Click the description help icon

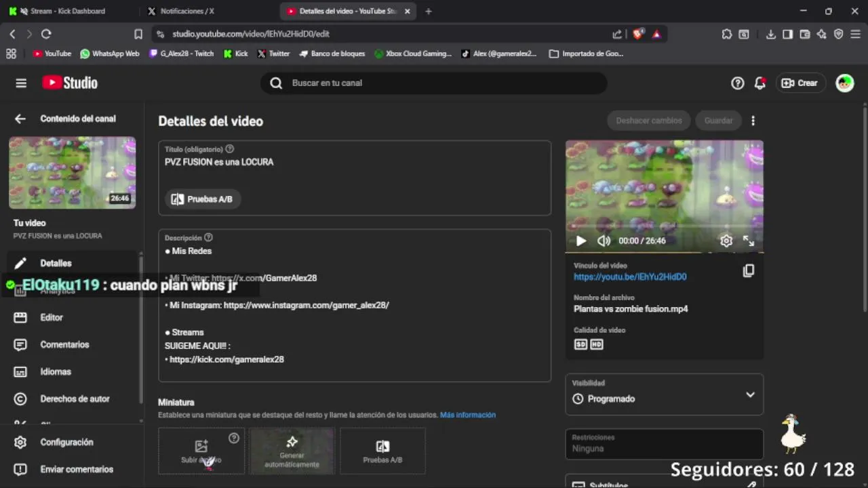click(208, 238)
